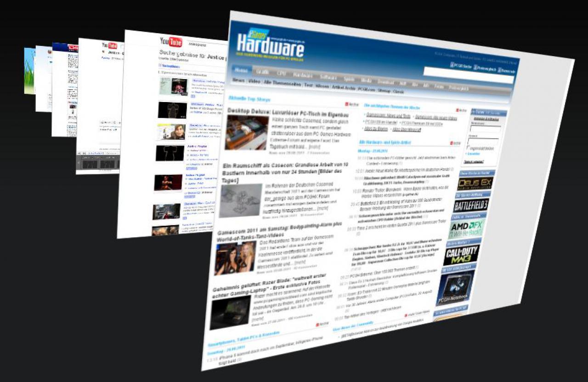Click the News sub-navigation link

click(x=238, y=80)
